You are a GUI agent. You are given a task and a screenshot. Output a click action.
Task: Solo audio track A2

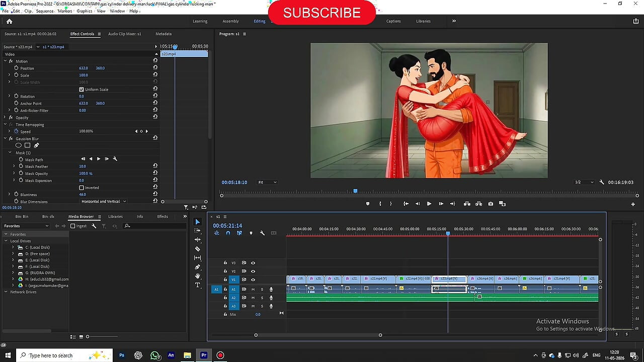coord(262,298)
